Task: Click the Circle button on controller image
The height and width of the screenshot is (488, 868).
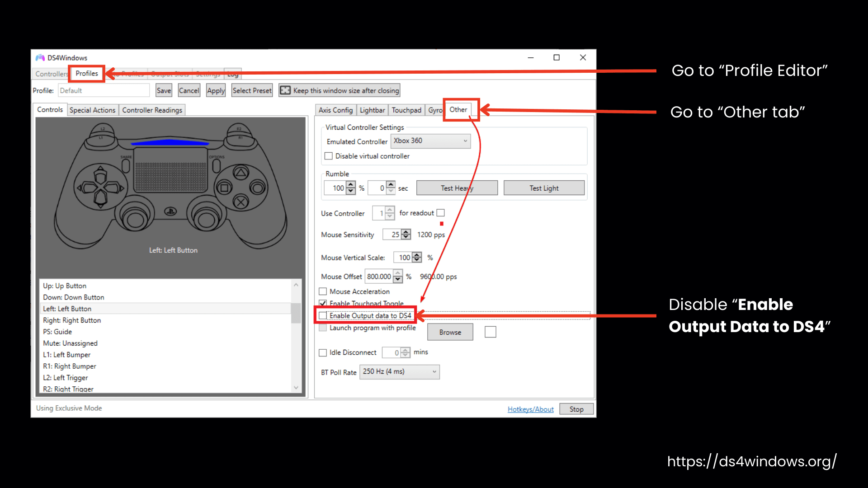Action: (x=258, y=187)
